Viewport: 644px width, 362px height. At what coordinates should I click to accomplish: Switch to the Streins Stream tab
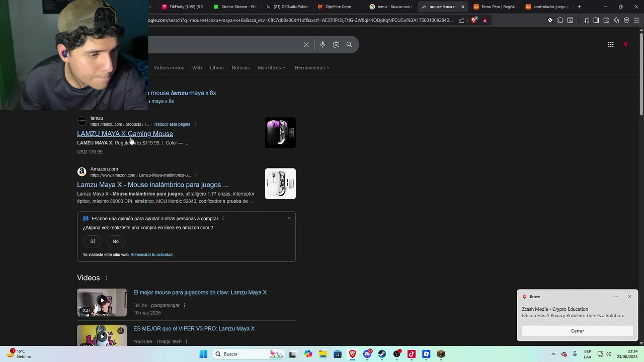tap(235, 7)
